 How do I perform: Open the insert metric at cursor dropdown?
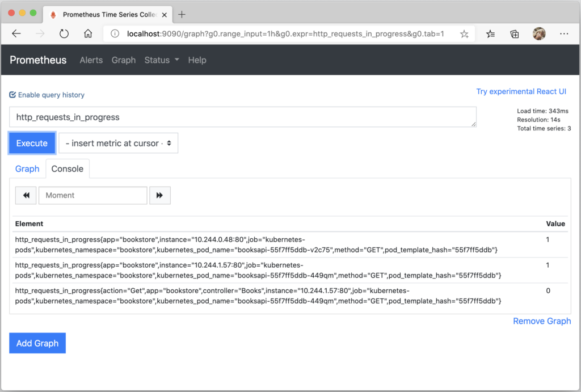coord(118,143)
